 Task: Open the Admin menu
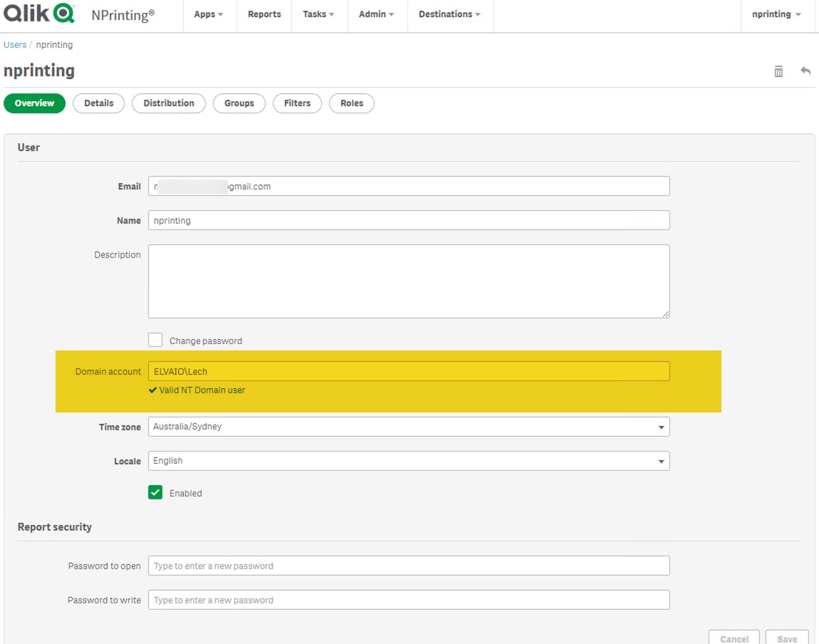point(377,14)
